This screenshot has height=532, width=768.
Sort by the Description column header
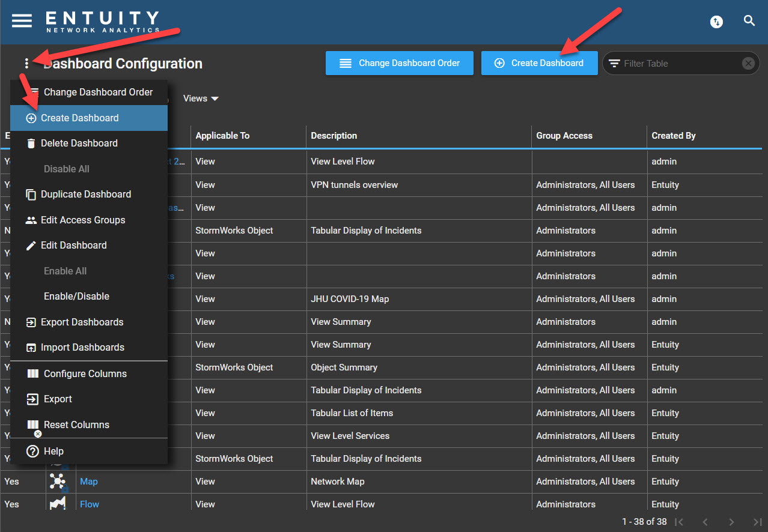(x=334, y=136)
